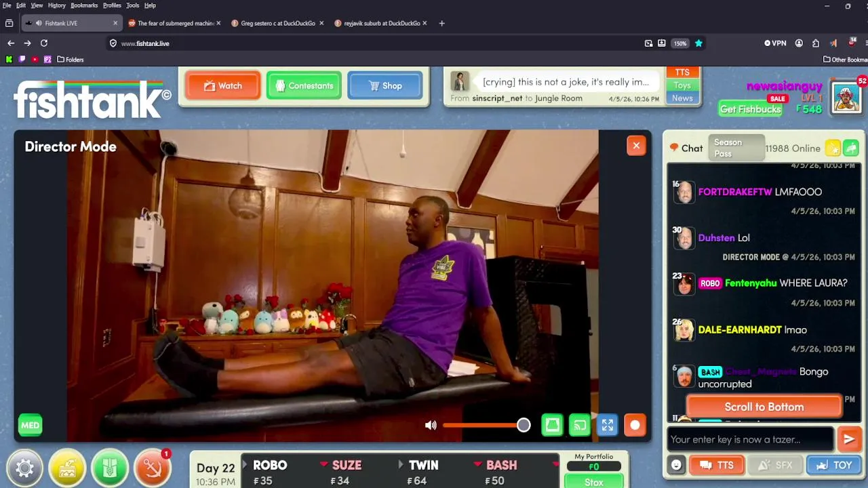Switch to reyjavik suburb DuckDuckGo tab
Image resolution: width=868 pixels, height=488 pixels.
click(x=381, y=23)
